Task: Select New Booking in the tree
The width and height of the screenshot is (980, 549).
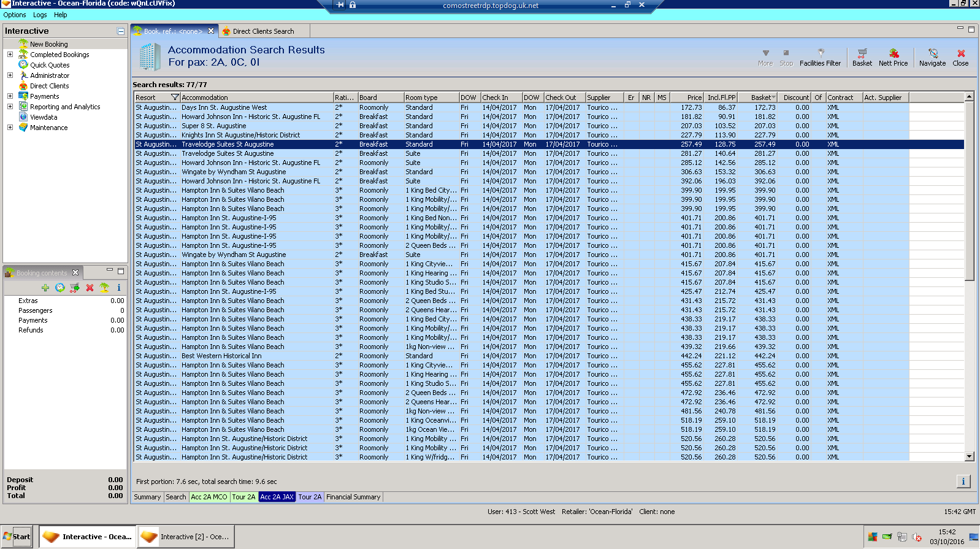Action: [49, 44]
